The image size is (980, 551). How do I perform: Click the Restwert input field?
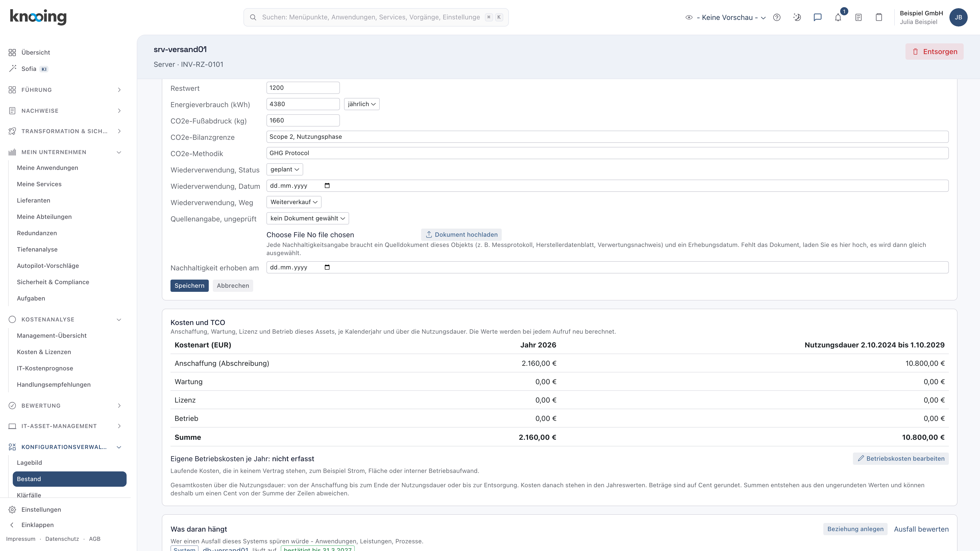(x=303, y=88)
